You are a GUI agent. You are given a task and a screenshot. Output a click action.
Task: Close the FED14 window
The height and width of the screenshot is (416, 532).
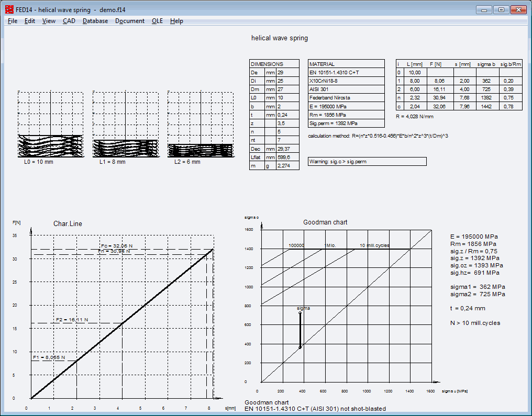[519, 9]
